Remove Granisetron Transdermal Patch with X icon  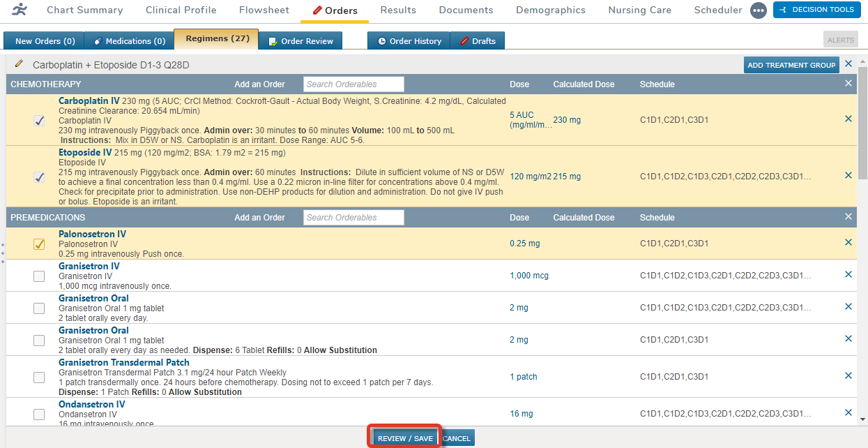848,376
